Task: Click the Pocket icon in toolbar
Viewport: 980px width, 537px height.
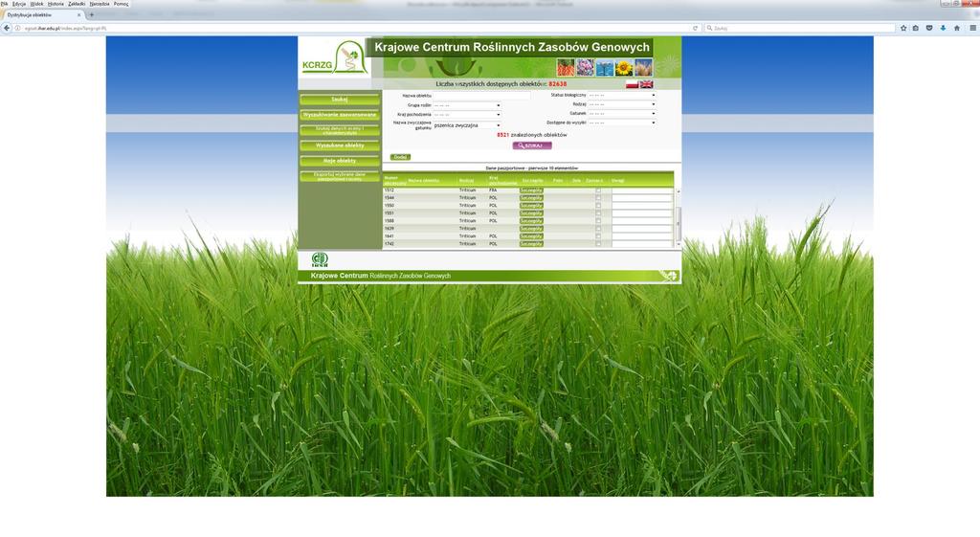Action: [929, 28]
